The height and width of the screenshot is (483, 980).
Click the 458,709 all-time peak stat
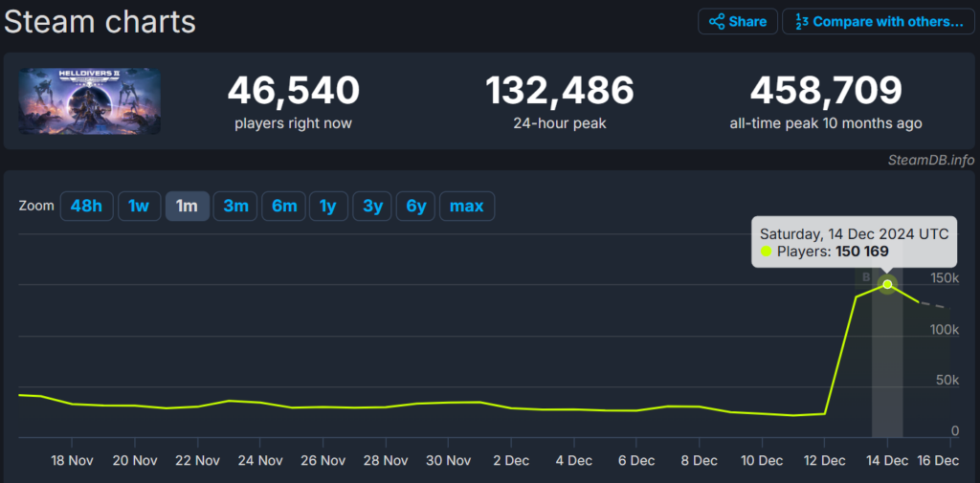tap(825, 92)
